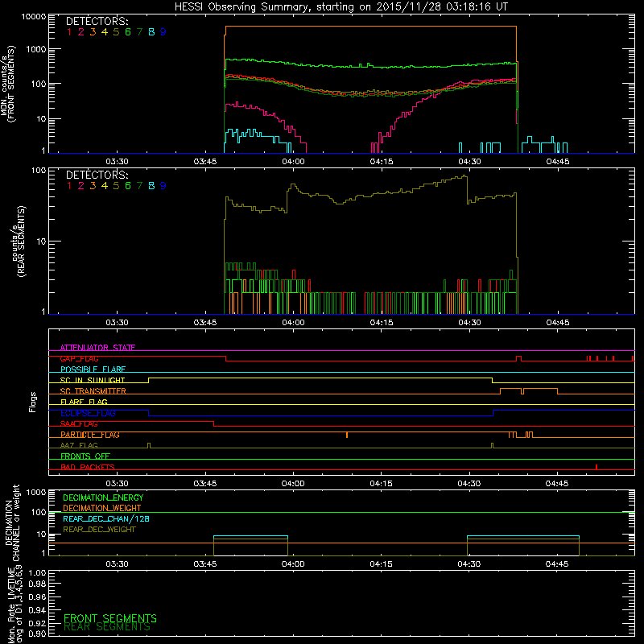Click the Mon. Rate LIVETIME axis title
The image size is (644, 644).
[14, 605]
